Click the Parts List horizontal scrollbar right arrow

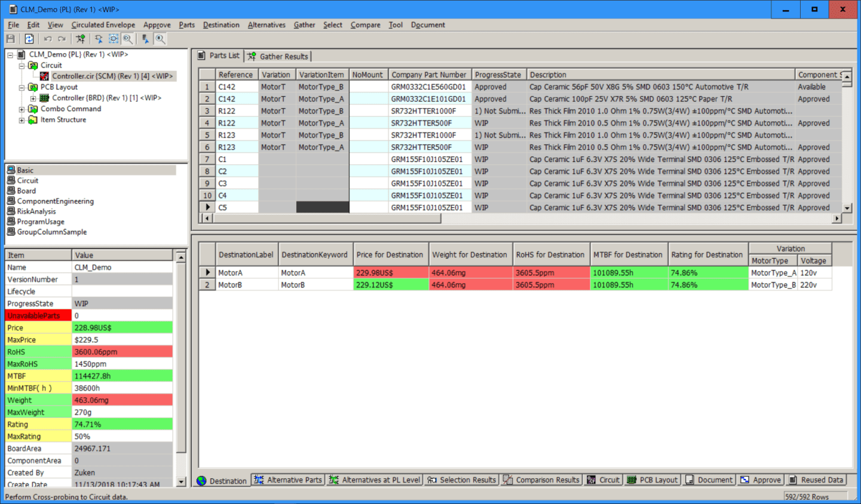tap(837, 219)
